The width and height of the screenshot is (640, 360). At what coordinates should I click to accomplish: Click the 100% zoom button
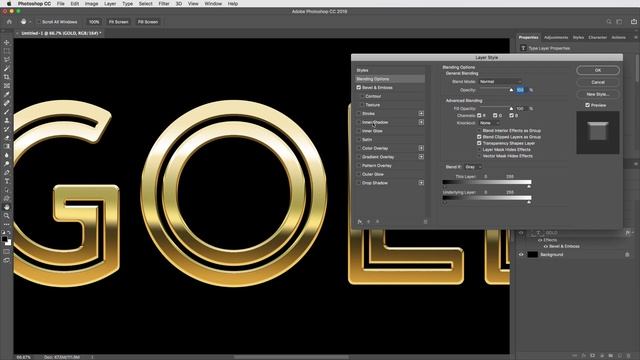tap(94, 22)
